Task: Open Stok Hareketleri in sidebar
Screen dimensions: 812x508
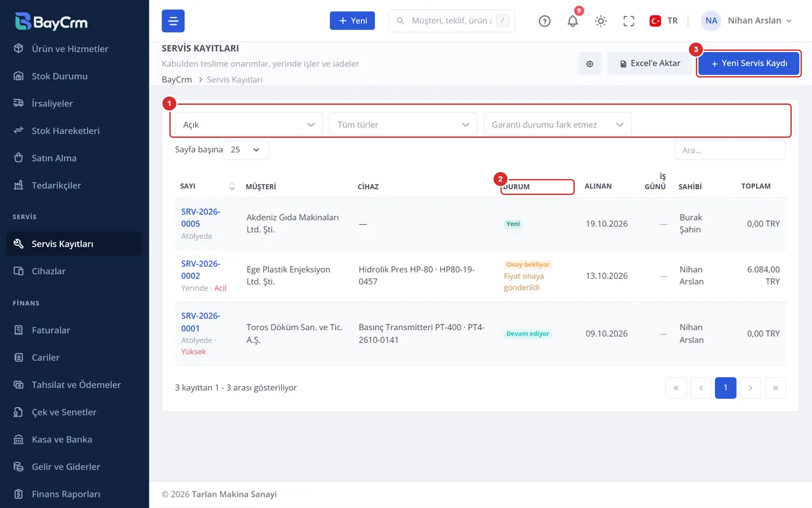Action: coord(74,131)
